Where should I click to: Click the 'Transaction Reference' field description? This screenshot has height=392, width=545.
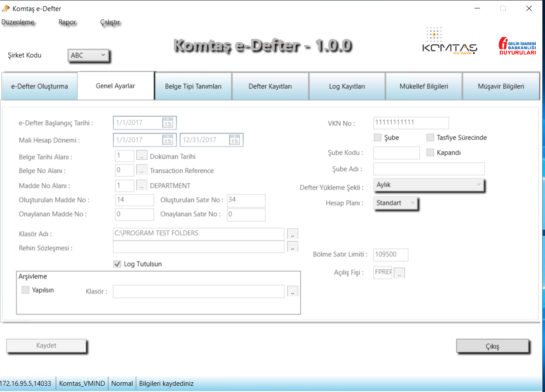182,171
